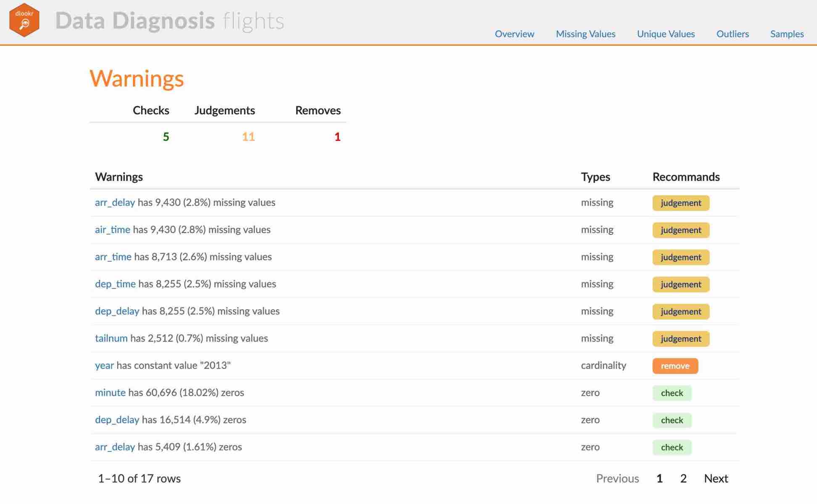Click the year constant value link
Viewport: 817px width, 504px height.
pyautogui.click(x=104, y=365)
